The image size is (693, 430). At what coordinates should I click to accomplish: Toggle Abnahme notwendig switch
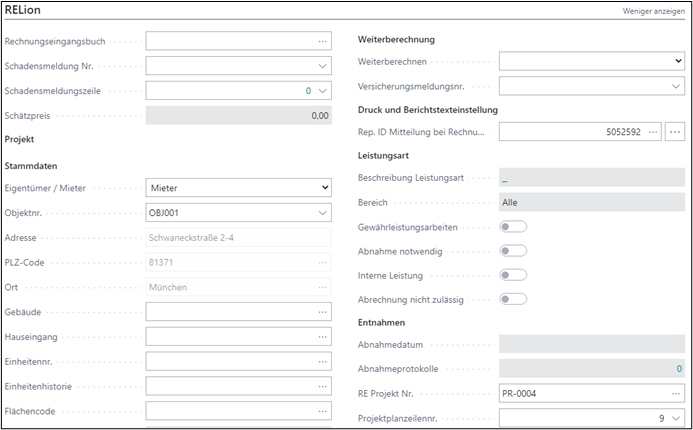point(513,251)
